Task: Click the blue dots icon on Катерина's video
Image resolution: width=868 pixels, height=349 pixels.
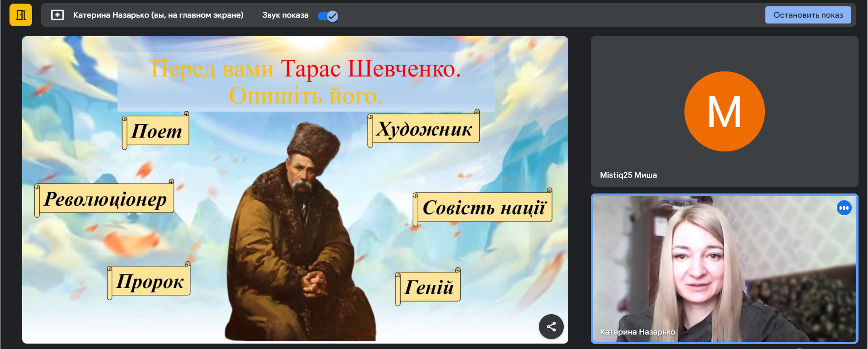Action: (x=844, y=208)
